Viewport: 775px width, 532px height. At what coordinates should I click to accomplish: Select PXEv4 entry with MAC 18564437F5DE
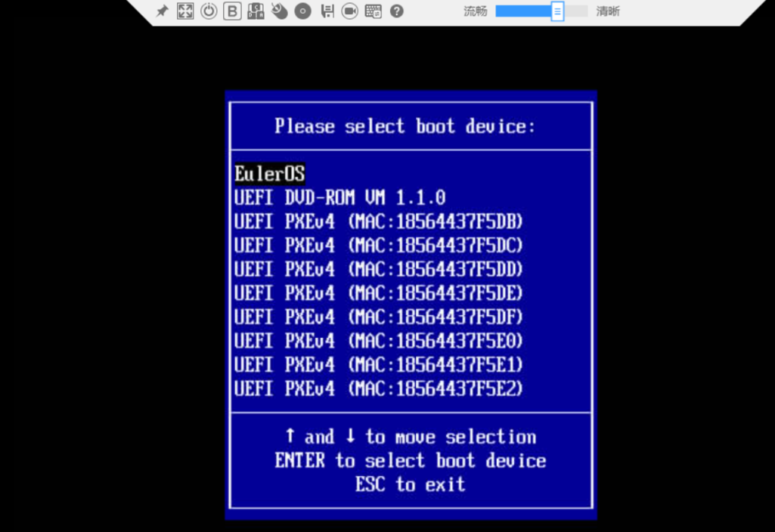pyautogui.click(x=379, y=293)
